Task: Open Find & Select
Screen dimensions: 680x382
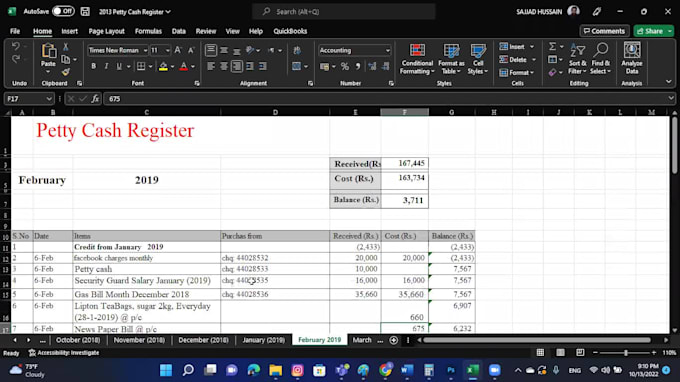Action: (601, 59)
